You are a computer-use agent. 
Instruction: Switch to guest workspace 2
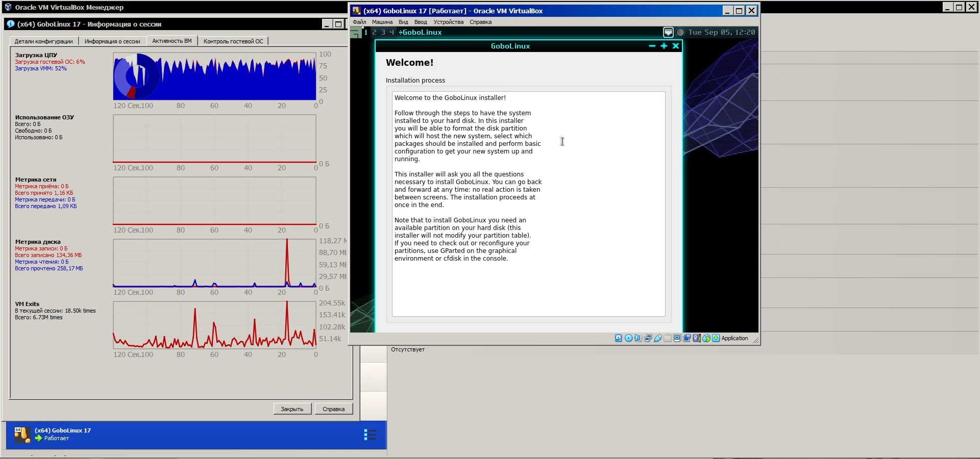pyautogui.click(x=374, y=32)
